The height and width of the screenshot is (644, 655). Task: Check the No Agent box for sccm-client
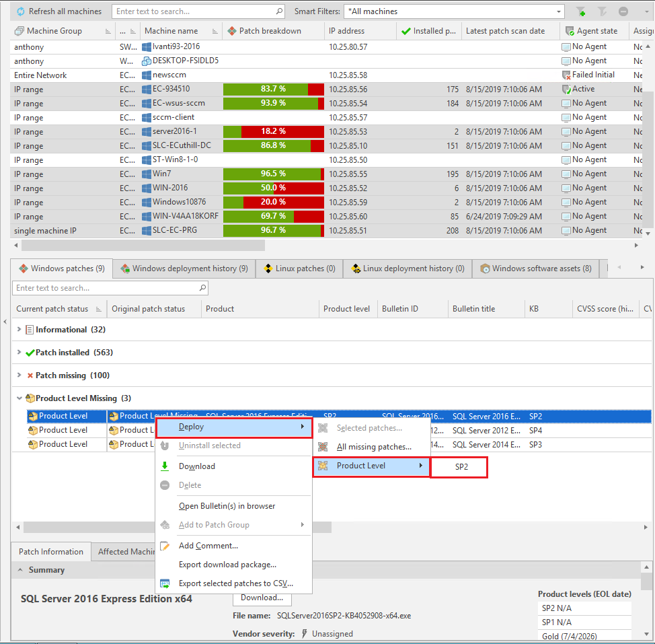565,117
